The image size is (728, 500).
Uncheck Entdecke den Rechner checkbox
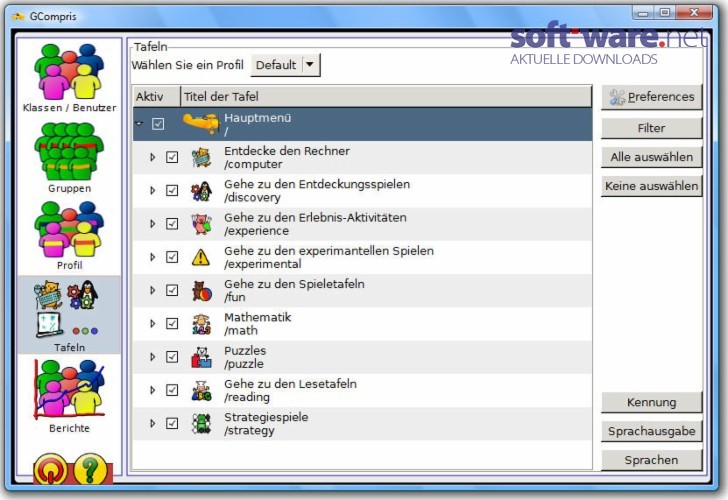tap(172, 157)
